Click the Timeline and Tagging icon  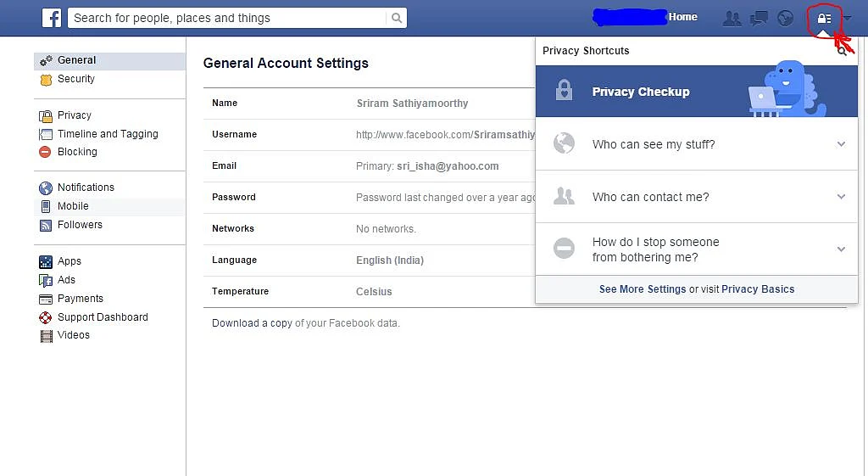(46, 134)
